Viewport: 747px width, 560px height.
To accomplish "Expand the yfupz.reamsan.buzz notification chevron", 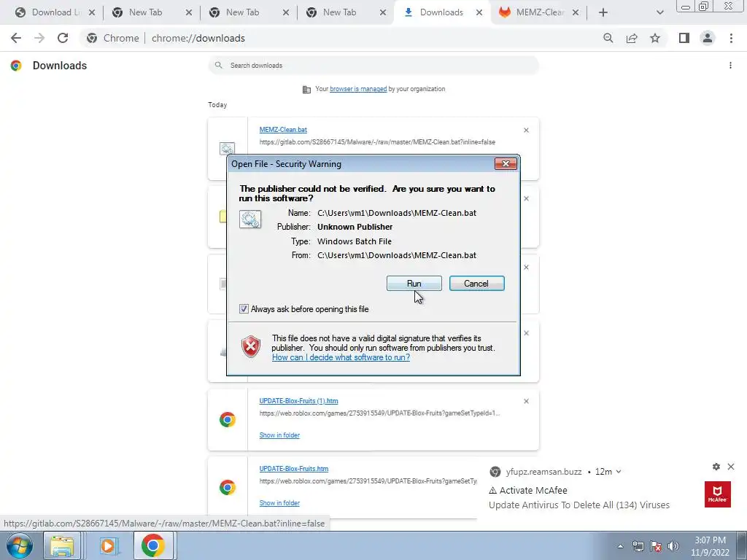I will [619, 472].
